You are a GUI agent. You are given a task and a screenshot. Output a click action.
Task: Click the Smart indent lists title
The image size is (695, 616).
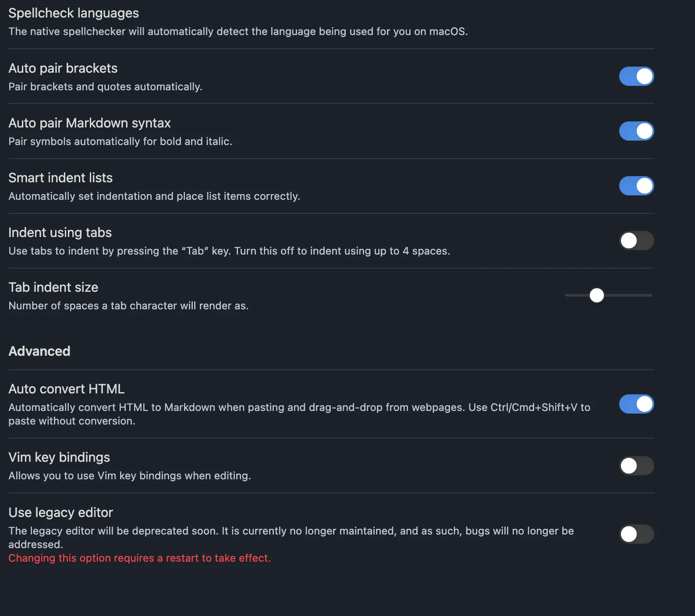[60, 178]
